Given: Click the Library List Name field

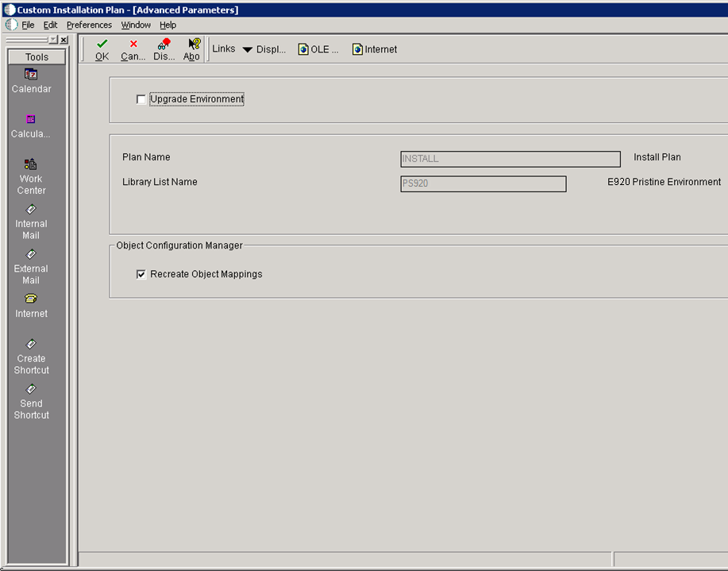Looking at the screenshot, I should (483, 183).
